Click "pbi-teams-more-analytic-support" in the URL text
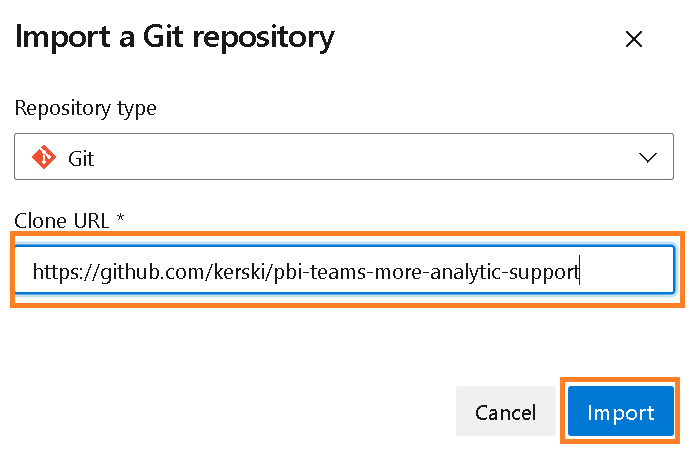 (413, 271)
